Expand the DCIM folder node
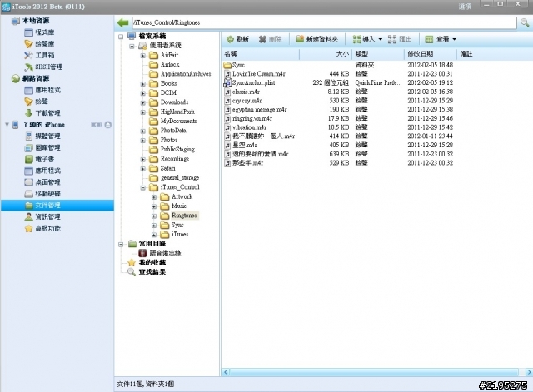Image resolution: width=533 pixels, height=392 pixels. click(x=143, y=93)
